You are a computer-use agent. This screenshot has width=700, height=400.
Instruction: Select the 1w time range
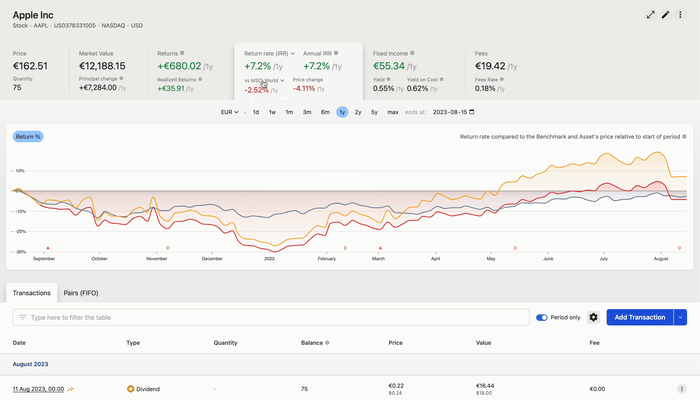point(272,112)
